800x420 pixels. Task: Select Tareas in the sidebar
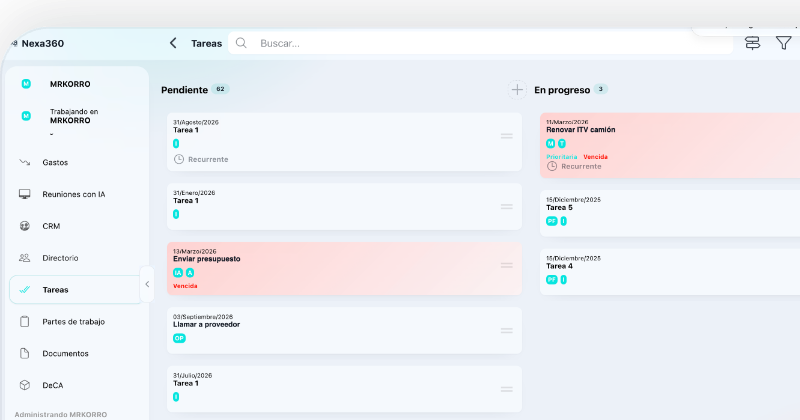pyautogui.click(x=75, y=290)
